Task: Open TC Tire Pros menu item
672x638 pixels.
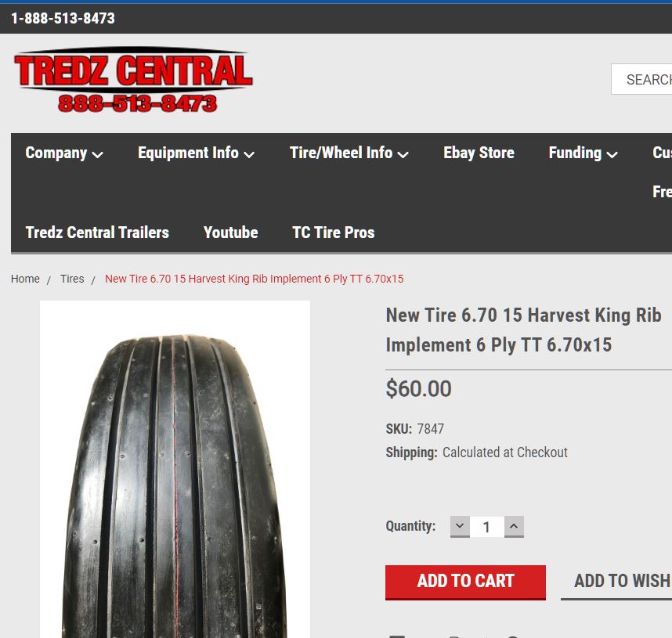Action: point(334,232)
